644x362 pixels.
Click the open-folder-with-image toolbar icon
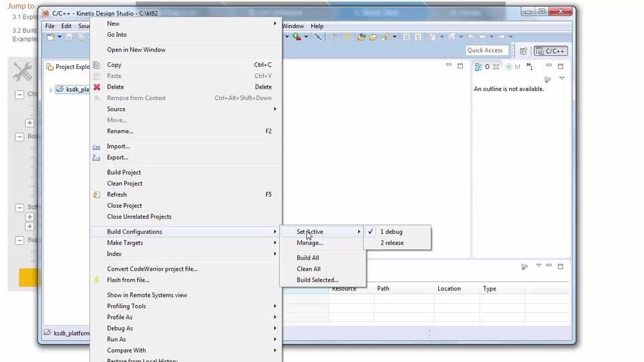click(362, 37)
